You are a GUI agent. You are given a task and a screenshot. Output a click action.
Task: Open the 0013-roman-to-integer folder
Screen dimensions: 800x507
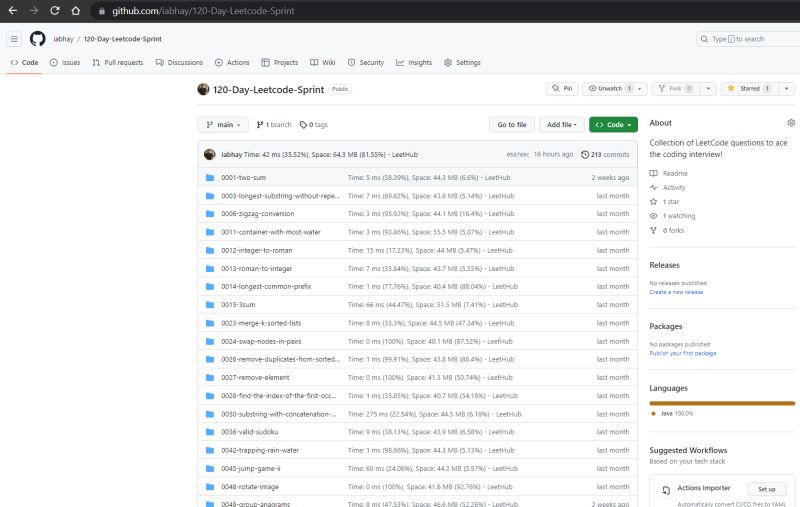[x=257, y=268]
